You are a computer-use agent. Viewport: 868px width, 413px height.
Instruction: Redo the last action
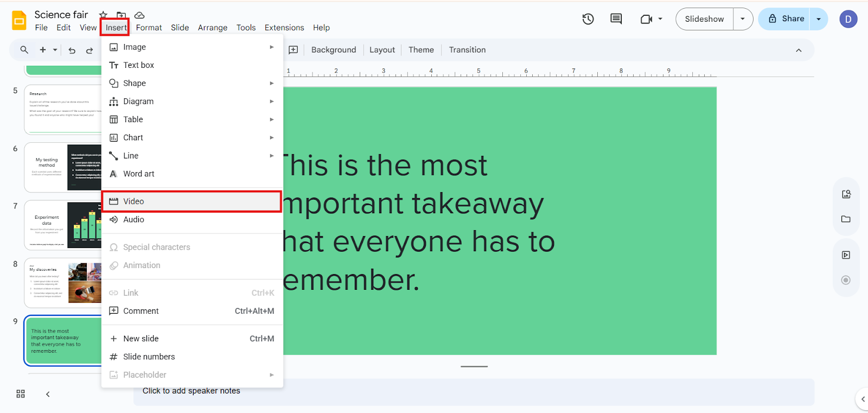click(x=90, y=50)
